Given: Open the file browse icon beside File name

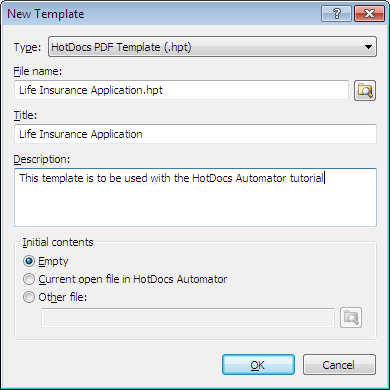Looking at the screenshot, I should pos(365,90).
